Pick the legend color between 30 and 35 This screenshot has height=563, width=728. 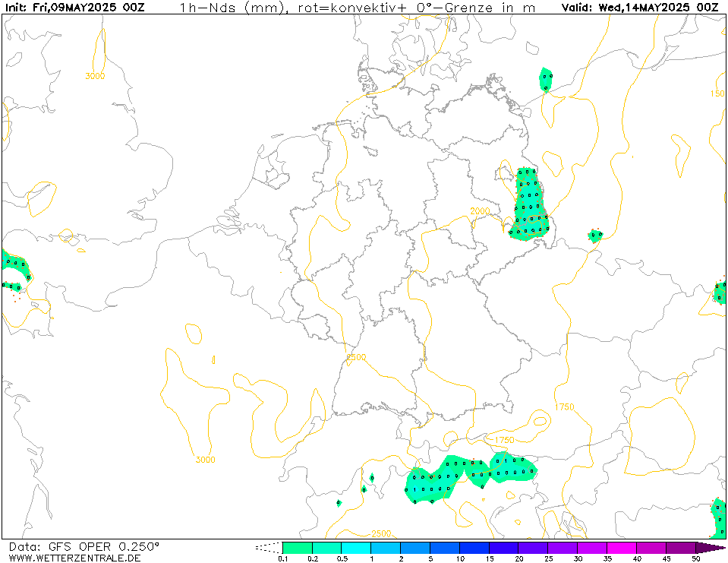(592, 548)
